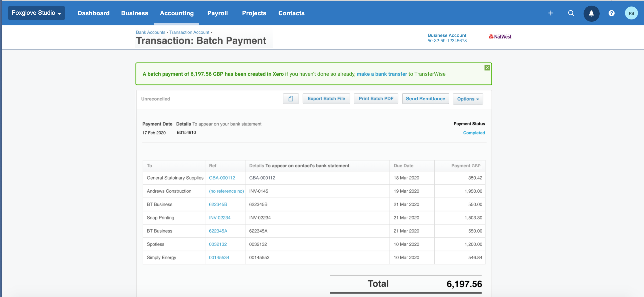Viewport: 644px width, 297px height.
Task: Open the GBA-000112 reference link
Action: [222, 178]
